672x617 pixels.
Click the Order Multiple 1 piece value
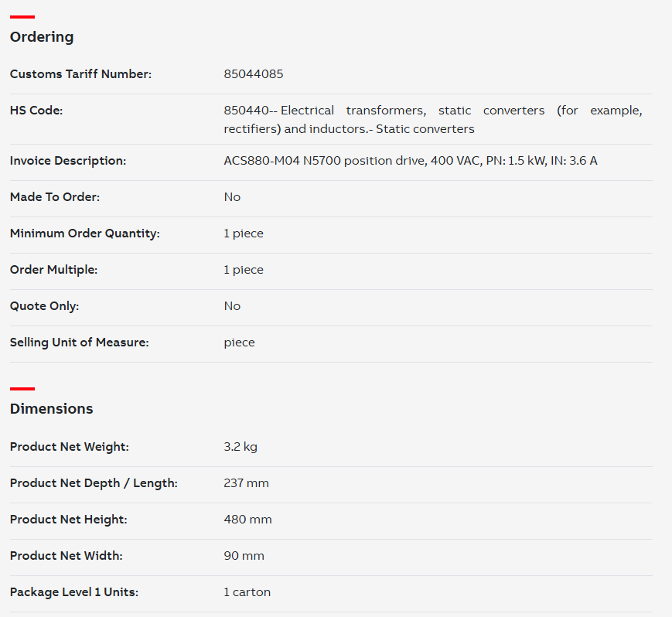[244, 270]
